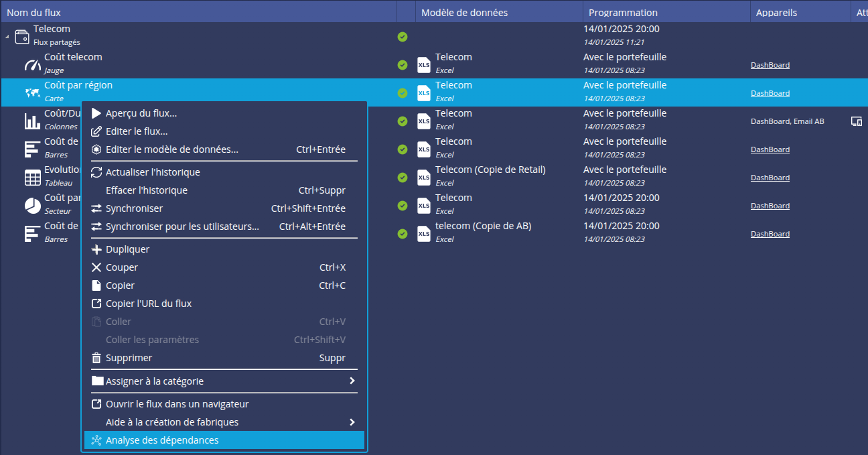Click the table icon for Evolution flow

(32, 178)
